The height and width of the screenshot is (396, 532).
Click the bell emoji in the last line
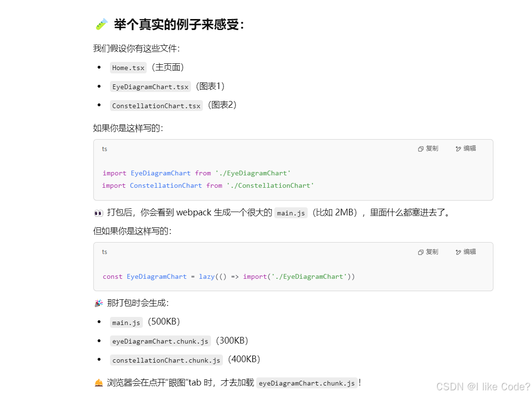click(98, 383)
